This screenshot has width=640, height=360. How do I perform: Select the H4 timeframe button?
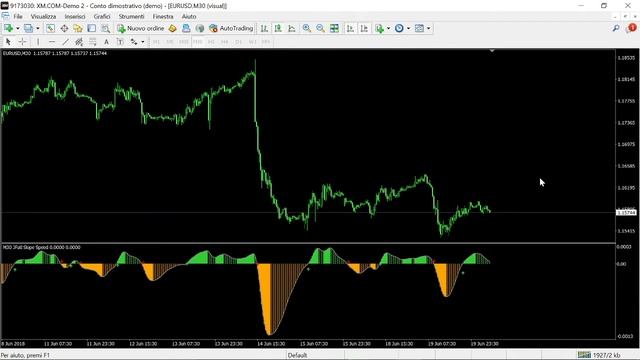[225, 42]
